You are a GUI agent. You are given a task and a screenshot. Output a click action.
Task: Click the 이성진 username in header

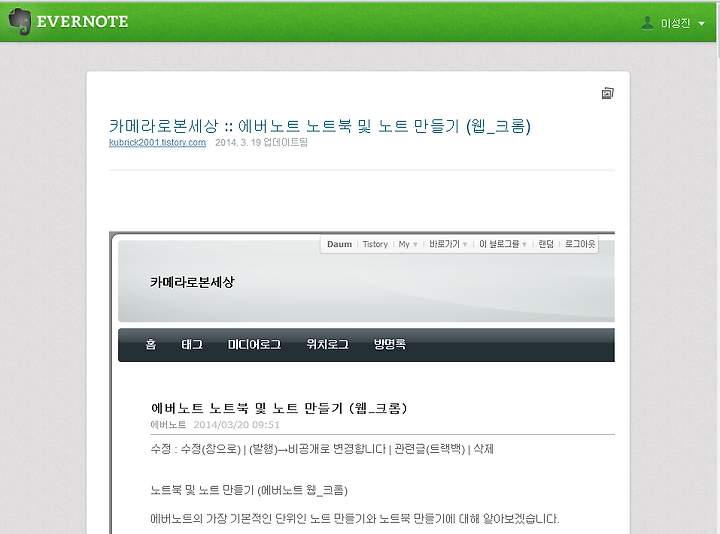675,23
